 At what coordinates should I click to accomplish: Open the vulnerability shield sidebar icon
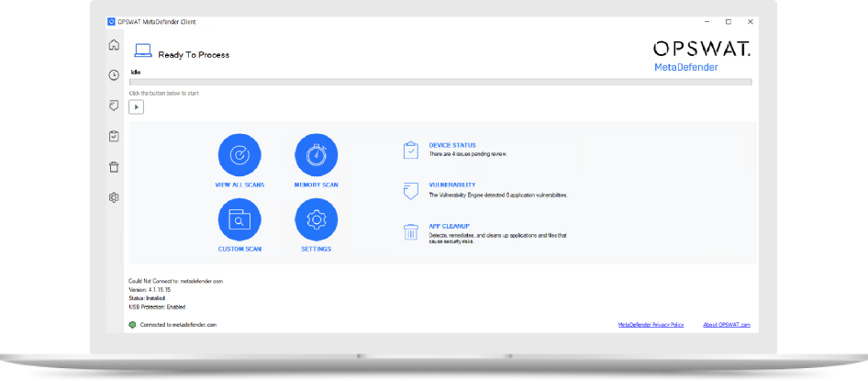[x=114, y=106]
